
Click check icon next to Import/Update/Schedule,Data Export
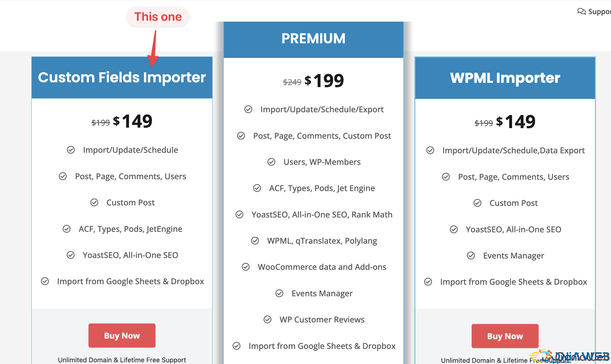(x=430, y=150)
